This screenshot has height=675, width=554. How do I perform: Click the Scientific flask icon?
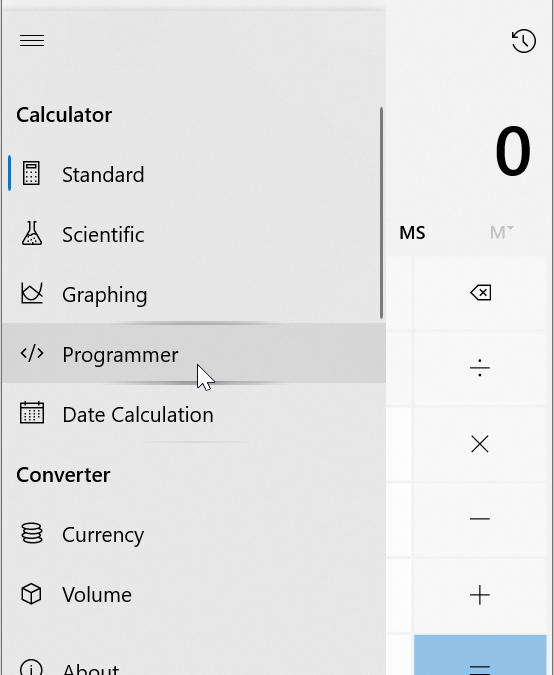tap(31, 233)
